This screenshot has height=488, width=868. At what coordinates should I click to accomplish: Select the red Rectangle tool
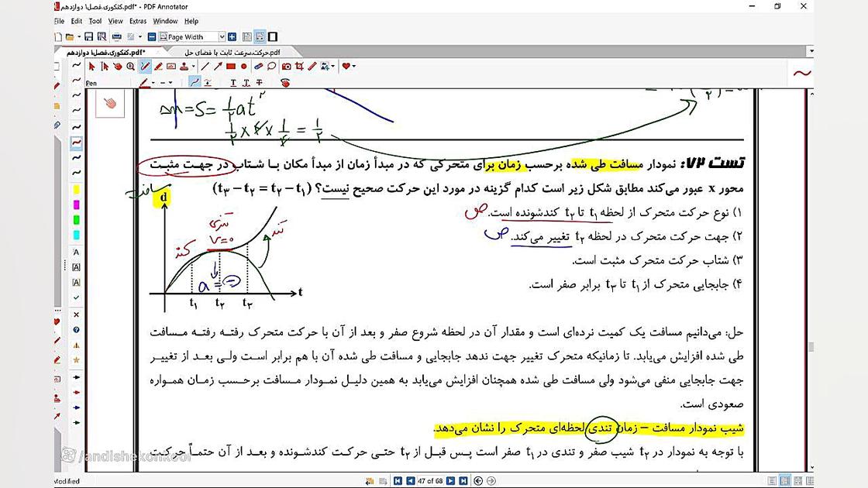[x=231, y=67]
